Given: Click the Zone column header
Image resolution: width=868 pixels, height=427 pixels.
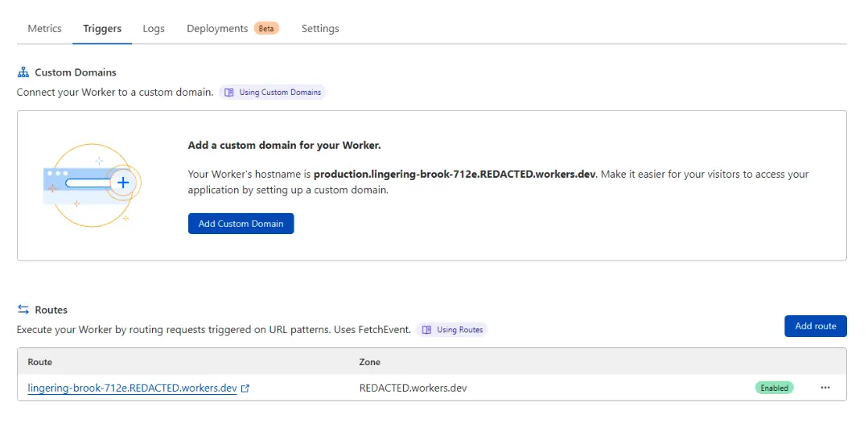Looking at the screenshot, I should pyautogui.click(x=369, y=362).
